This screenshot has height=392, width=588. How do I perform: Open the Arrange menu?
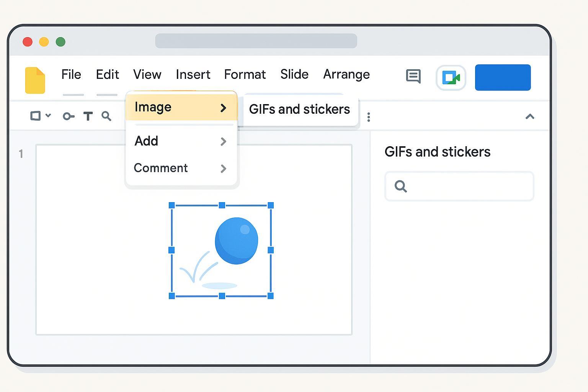tap(346, 74)
